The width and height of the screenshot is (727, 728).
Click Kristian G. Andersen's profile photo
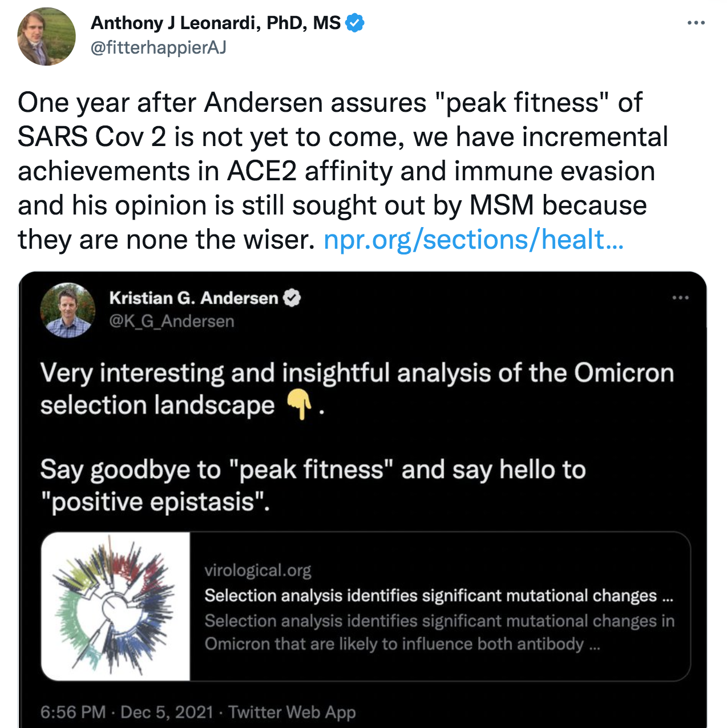[67, 310]
